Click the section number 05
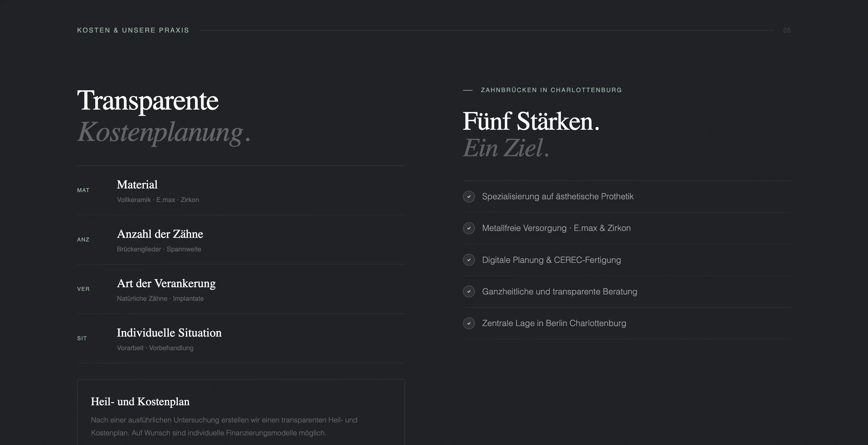The width and height of the screenshot is (868, 445). tap(787, 30)
